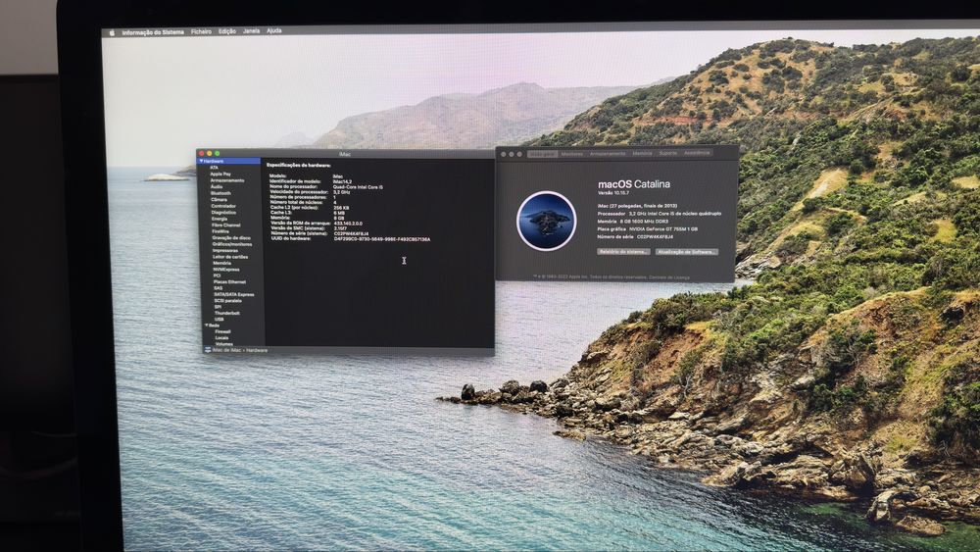Screen dimensions: 980x552
Task: Collapse the Rede disclosure triangle
Action: click(206, 326)
